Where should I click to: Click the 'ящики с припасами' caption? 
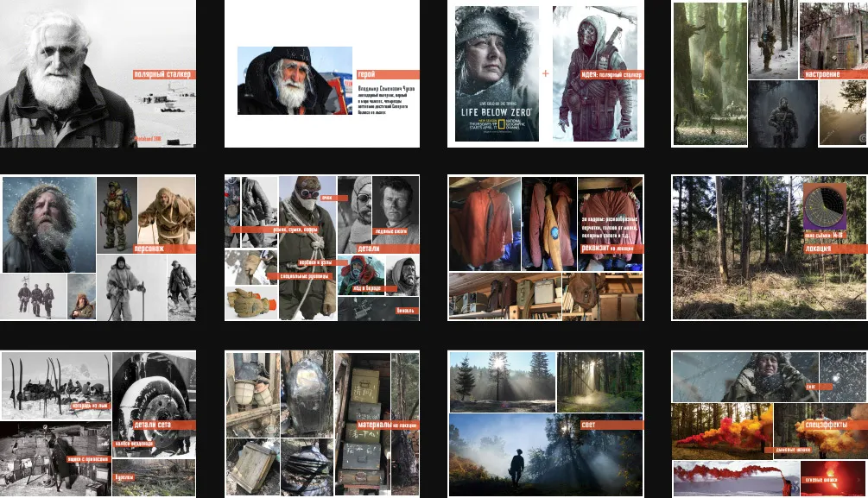[x=89, y=459]
